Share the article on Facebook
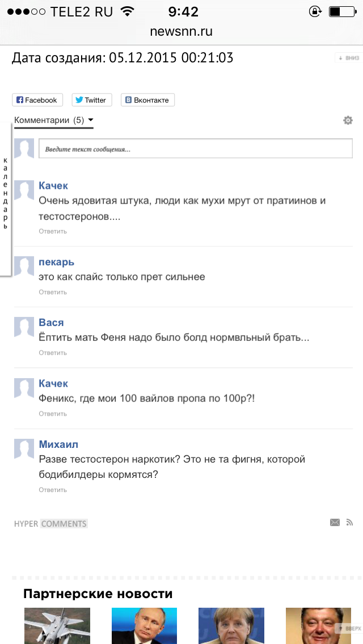 point(37,100)
